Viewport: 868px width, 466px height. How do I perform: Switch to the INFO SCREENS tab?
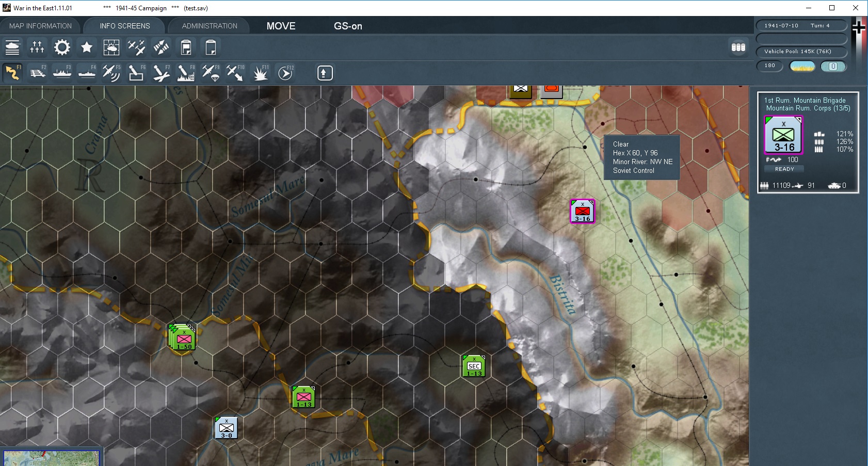click(x=125, y=26)
